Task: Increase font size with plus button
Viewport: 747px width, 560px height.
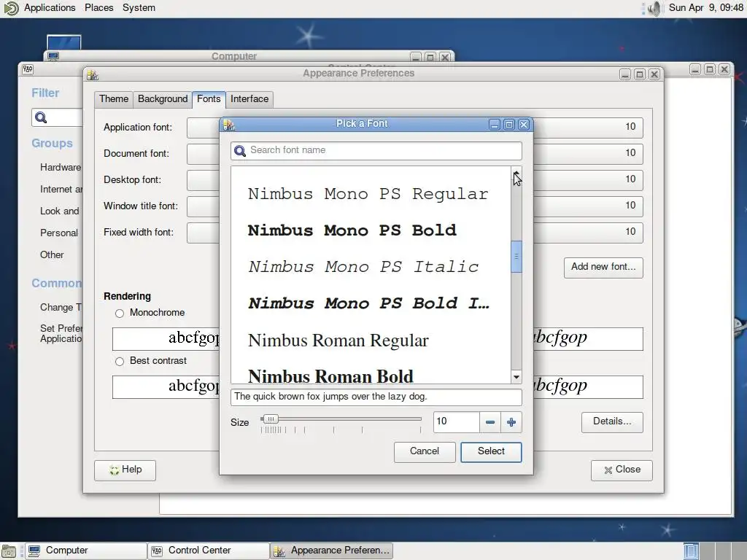Action: 511,422
